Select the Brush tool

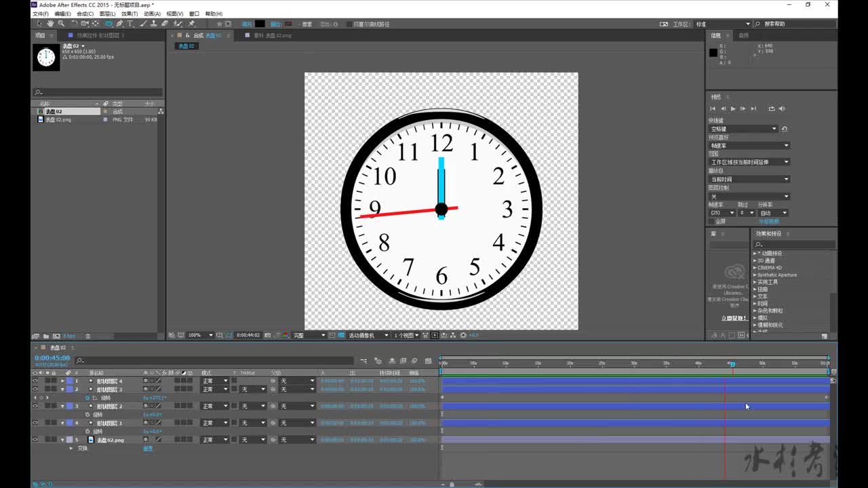[143, 24]
